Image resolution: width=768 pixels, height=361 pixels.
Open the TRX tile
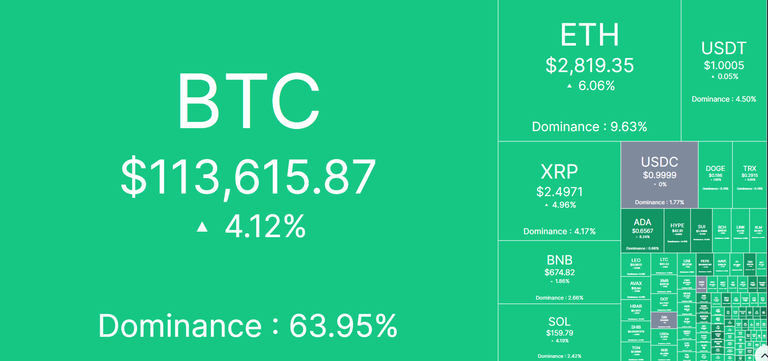tap(750, 175)
